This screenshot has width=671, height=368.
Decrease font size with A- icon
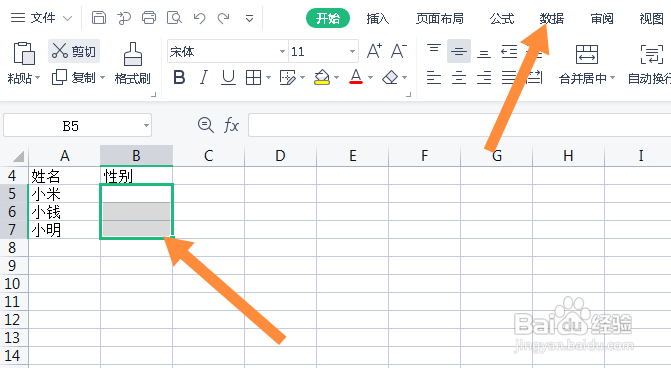(399, 51)
